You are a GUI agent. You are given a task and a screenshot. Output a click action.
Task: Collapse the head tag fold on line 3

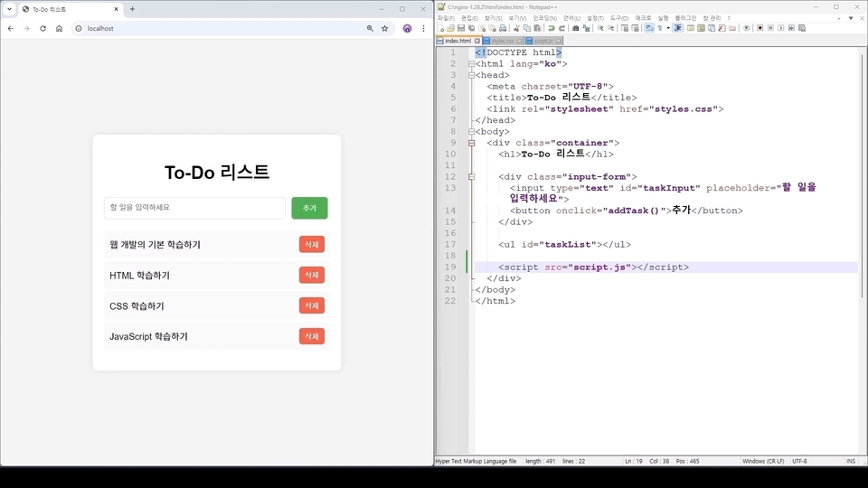[472, 75]
